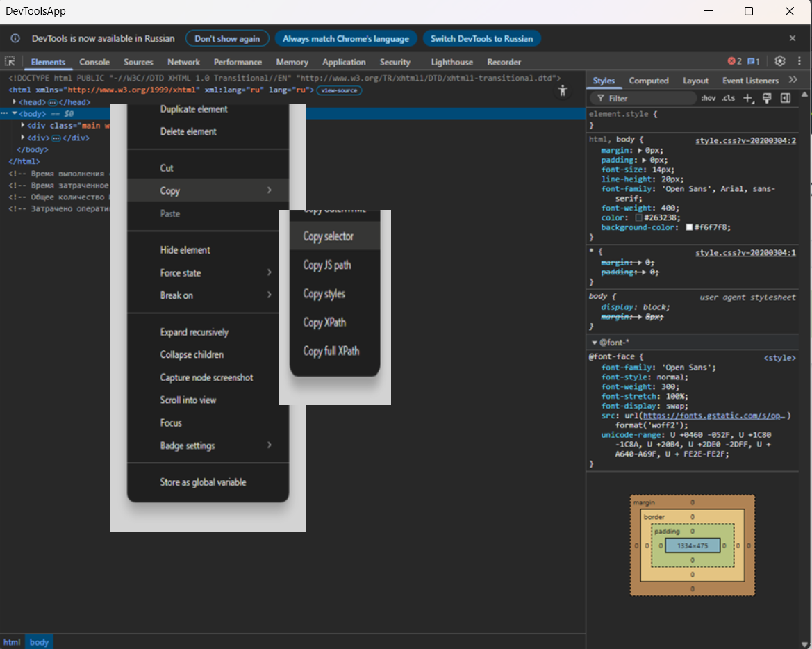Choose Copy selector from the submenu
Viewport: 812px width, 649px height.
click(x=329, y=236)
